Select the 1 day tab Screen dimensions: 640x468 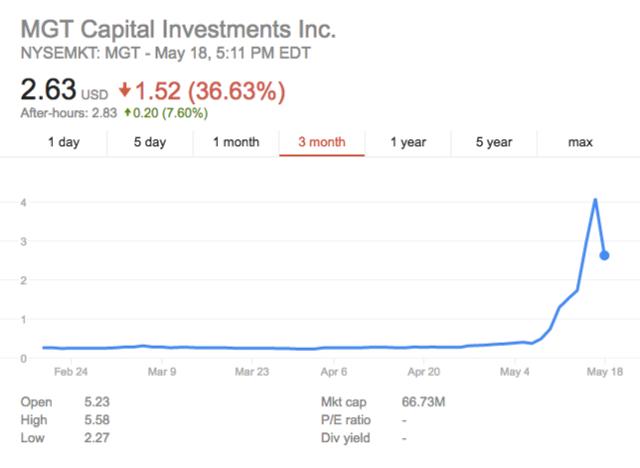[63, 142]
